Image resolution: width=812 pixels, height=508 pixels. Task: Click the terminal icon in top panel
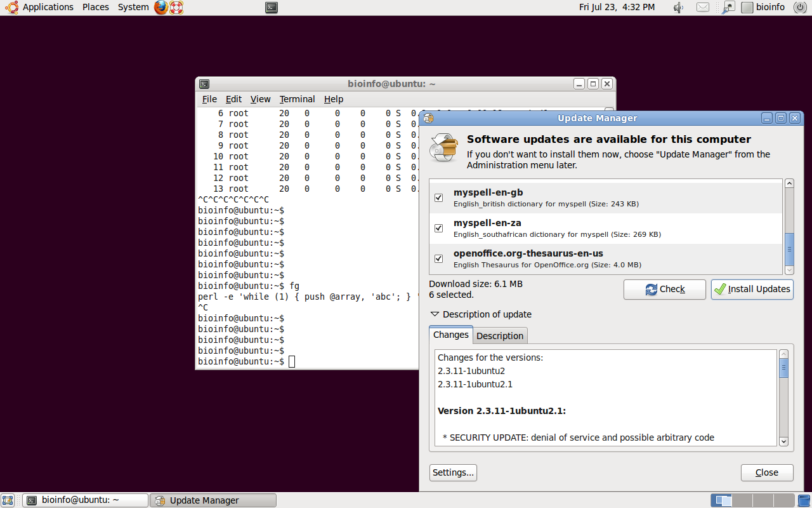(271, 8)
